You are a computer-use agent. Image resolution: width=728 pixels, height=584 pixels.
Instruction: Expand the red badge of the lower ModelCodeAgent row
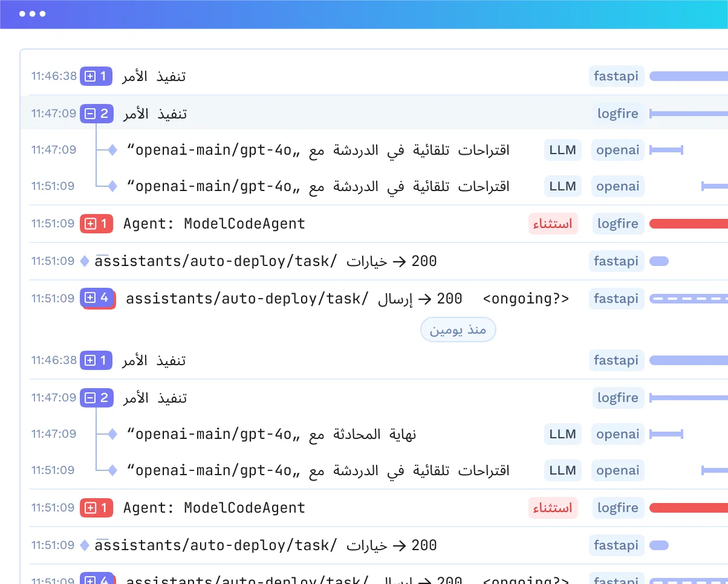[96, 508]
